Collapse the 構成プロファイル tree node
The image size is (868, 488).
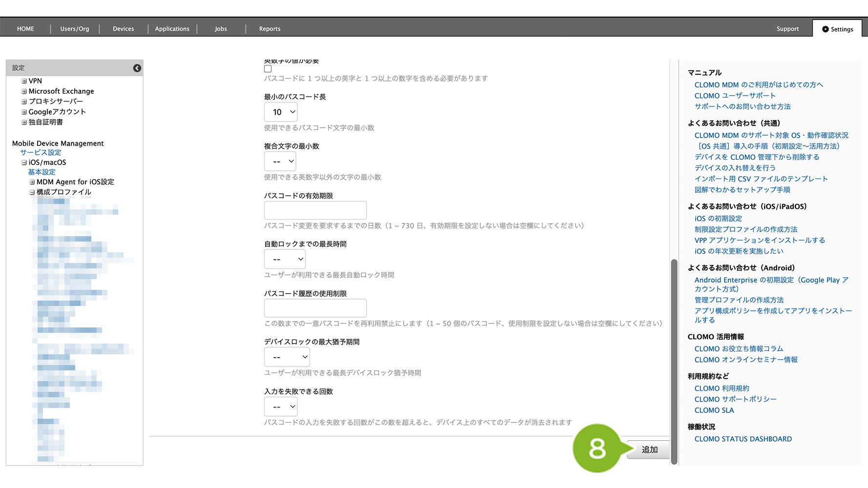[x=32, y=192]
